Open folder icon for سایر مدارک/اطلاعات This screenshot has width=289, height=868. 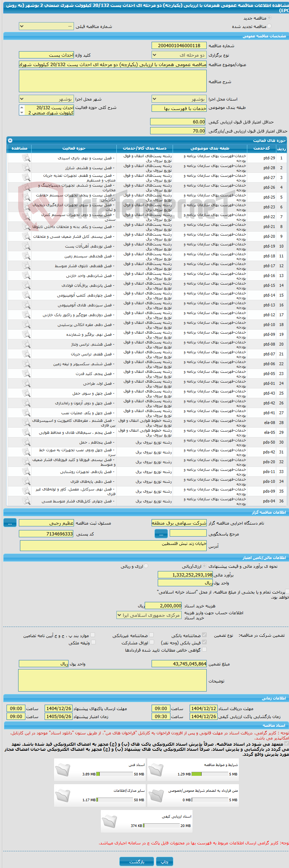pos(63,796)
